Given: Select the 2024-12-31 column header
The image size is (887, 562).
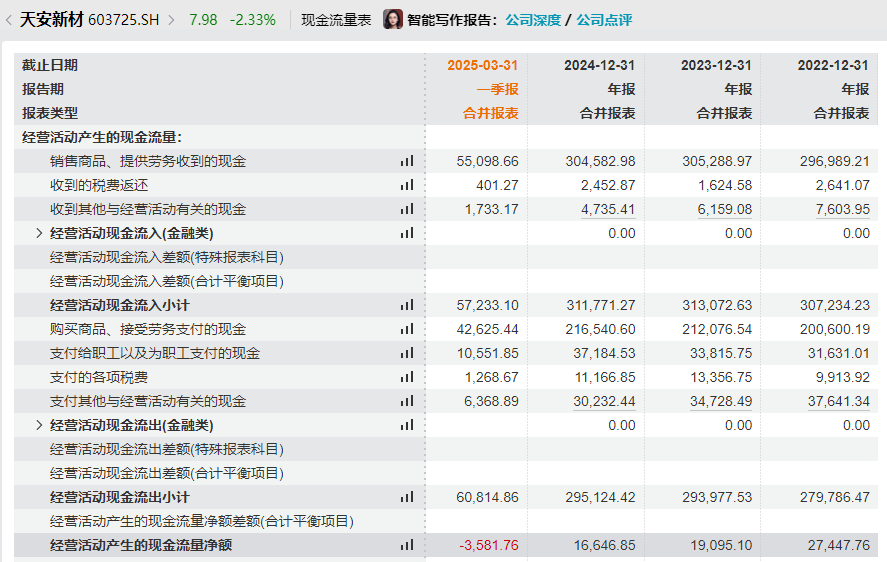Looking at the screenshot, I should coord(600,66).
